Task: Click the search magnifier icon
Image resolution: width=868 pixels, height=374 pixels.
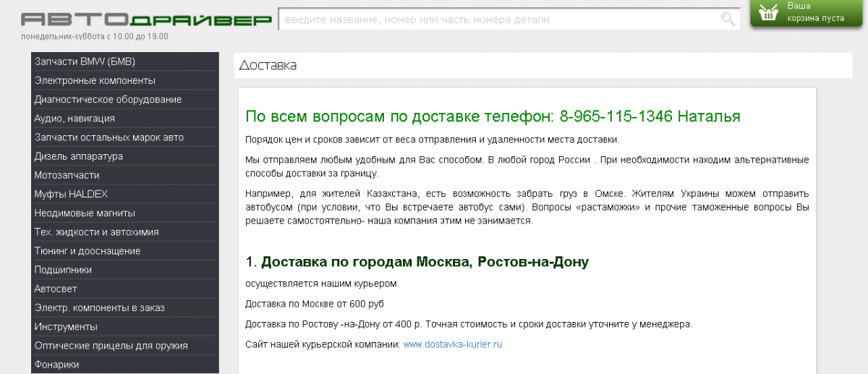Action: (727, 19)
